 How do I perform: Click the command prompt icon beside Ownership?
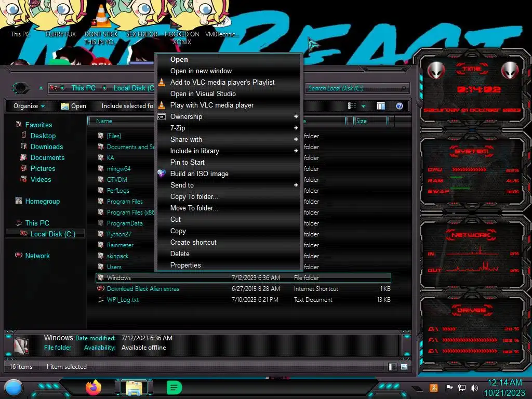162,117
